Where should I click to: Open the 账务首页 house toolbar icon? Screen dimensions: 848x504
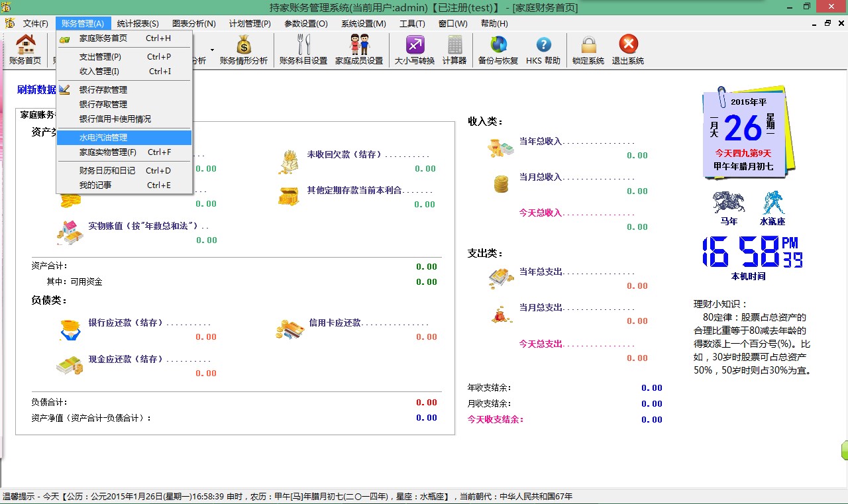(x=25, y=50)
